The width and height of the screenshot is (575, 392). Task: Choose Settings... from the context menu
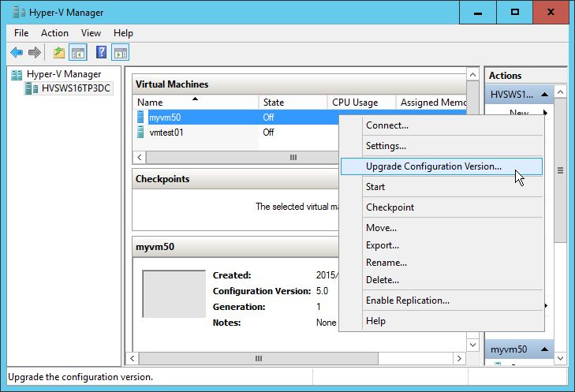[x=442, y=146]
